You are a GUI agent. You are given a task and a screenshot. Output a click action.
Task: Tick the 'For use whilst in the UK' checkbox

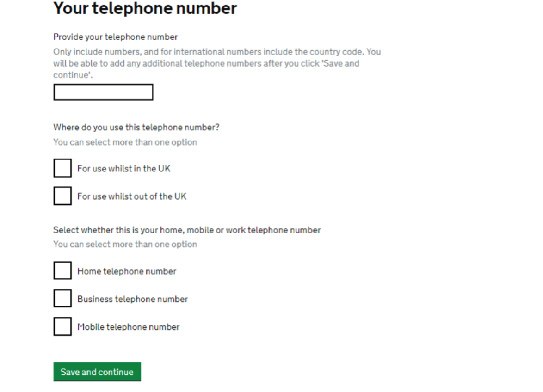[62, 168]
